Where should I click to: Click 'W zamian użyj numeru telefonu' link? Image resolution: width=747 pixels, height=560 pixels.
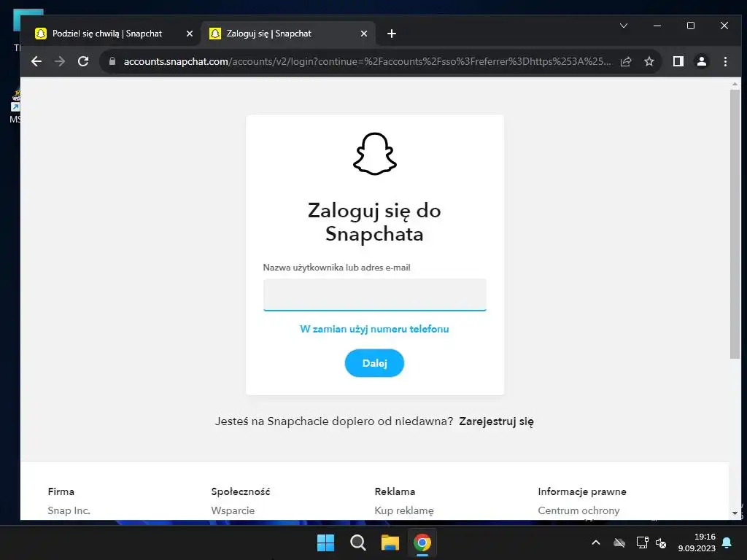(x=374, y=329)
